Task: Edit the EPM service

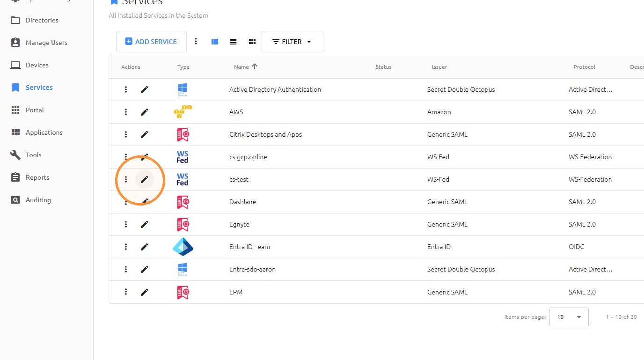Action: coord(145,292)
